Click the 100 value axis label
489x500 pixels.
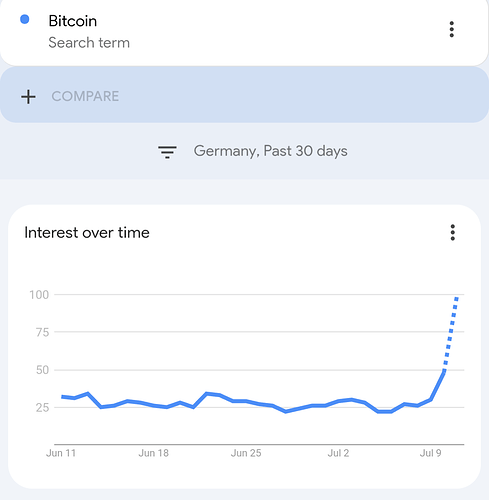pyautogui.click(x=39, y=295)
